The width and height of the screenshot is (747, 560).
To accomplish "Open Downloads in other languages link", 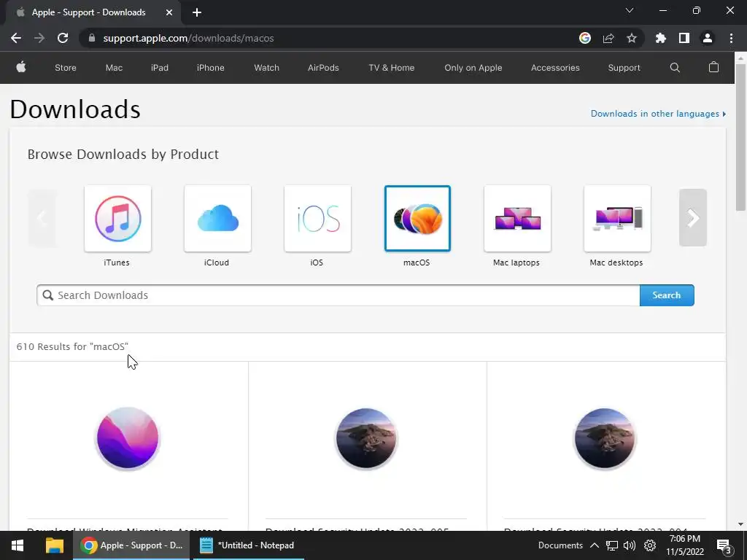I will click(658, 113).
